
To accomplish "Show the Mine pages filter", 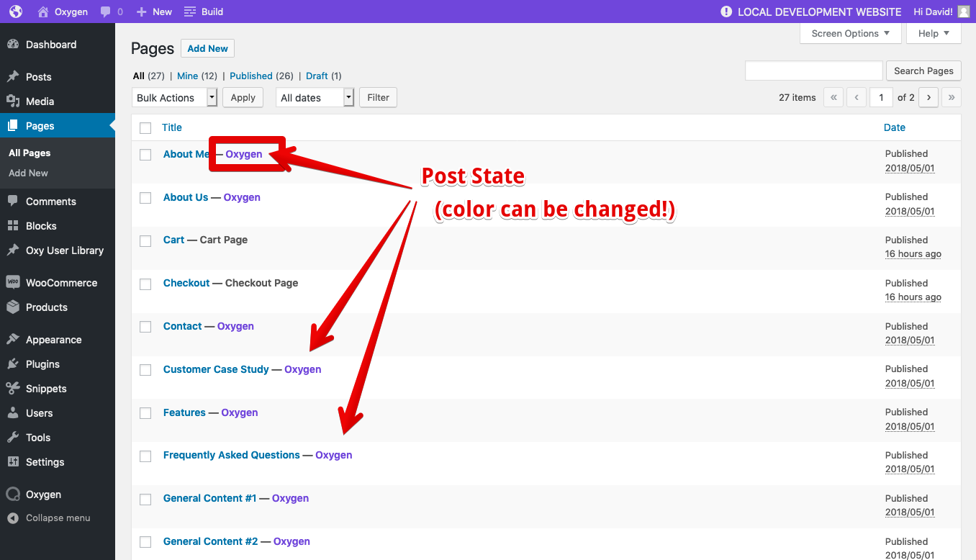I will [x=187, y=76].
